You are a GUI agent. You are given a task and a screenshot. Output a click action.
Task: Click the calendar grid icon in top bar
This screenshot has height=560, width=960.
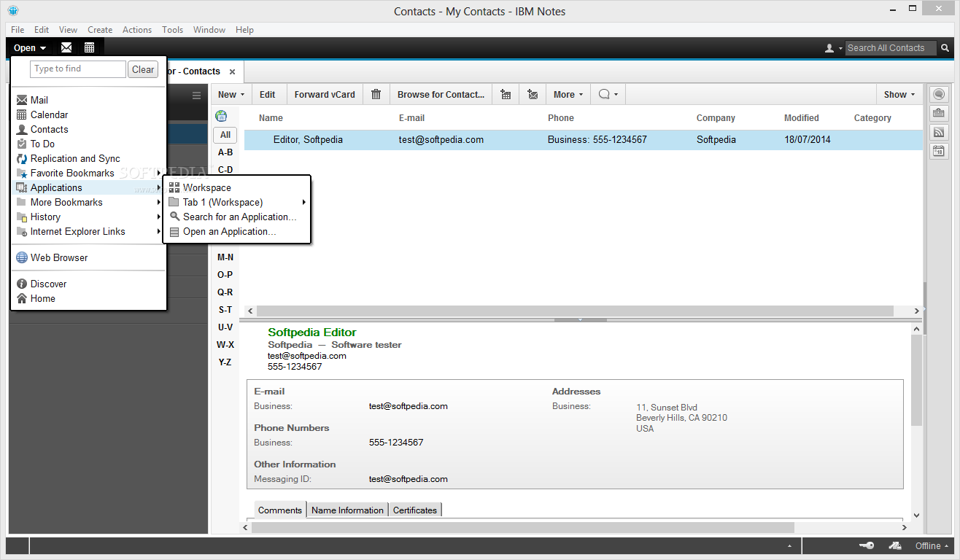[89, 47]
